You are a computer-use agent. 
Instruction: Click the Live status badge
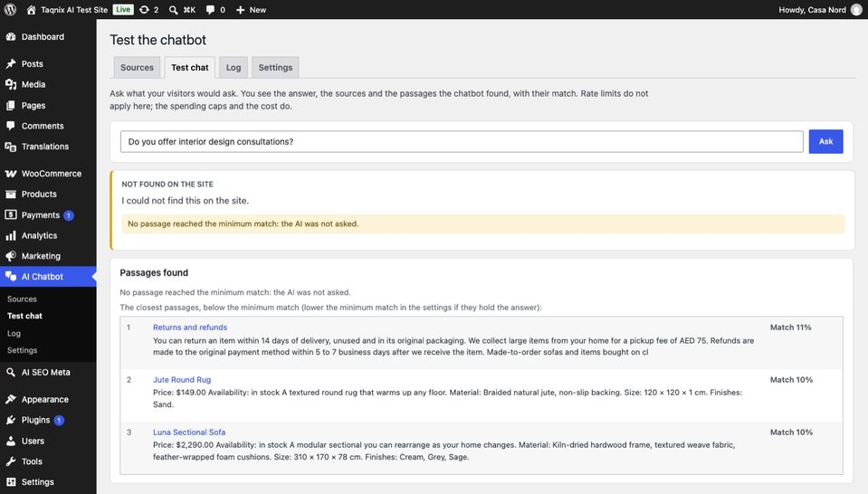(x=123, y=9)
